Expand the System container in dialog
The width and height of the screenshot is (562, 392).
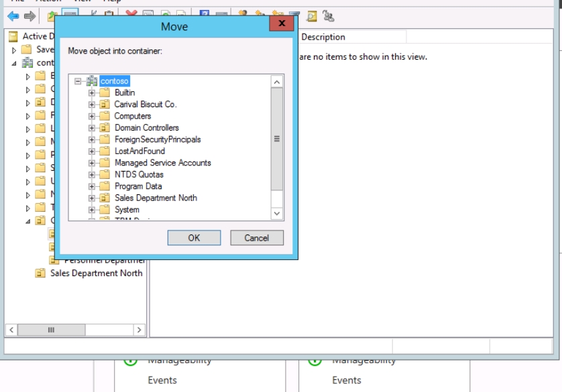(x=92, y=210)
